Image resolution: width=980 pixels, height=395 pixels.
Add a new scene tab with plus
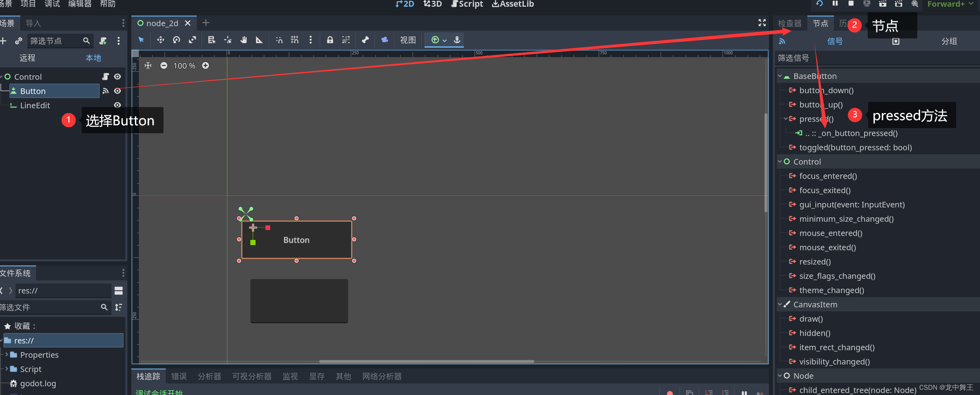[x=206, y=23]
